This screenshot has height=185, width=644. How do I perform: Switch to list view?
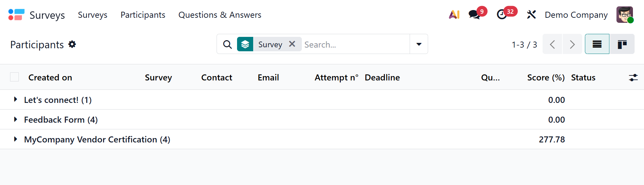(597, 44)
